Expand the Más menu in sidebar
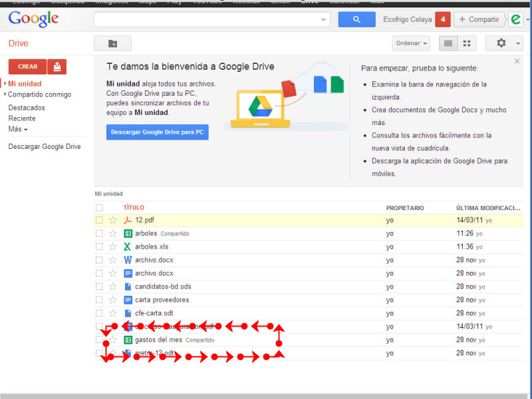Image resolution: width=532 pixels, height=399 pixels. pyautogui.click(x=18, y=129)
